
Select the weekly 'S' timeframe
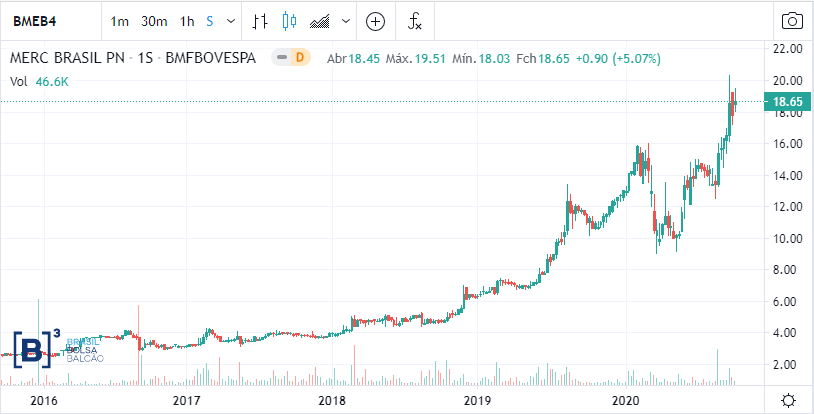coord(211,21)
